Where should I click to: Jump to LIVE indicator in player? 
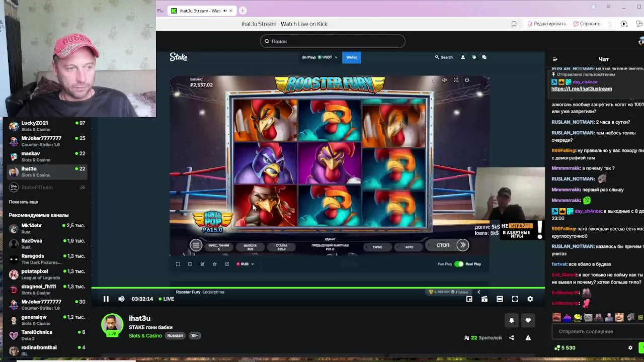tap(167, 299)
